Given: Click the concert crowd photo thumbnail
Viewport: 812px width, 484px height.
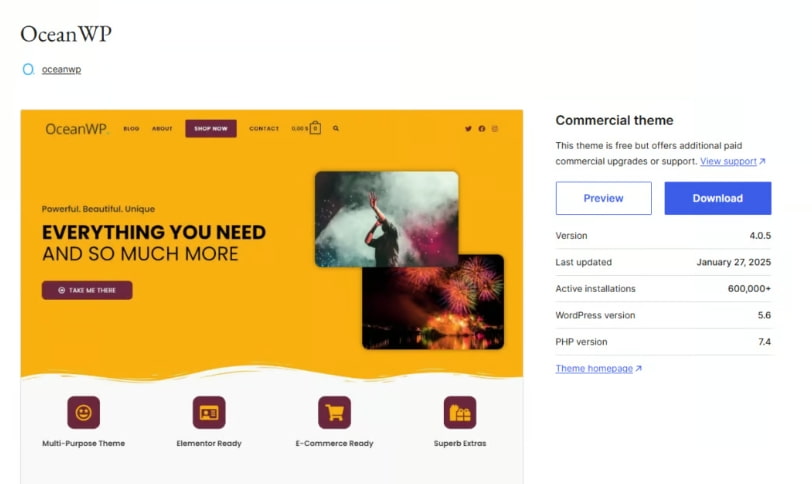Looking at the screenshot, I should pyautogui.click(x=386, y=218).
